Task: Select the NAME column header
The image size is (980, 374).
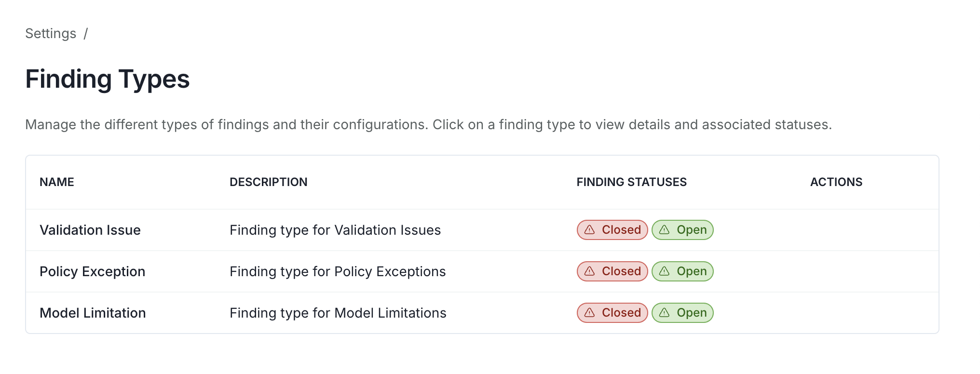Action: coord(56,182)
